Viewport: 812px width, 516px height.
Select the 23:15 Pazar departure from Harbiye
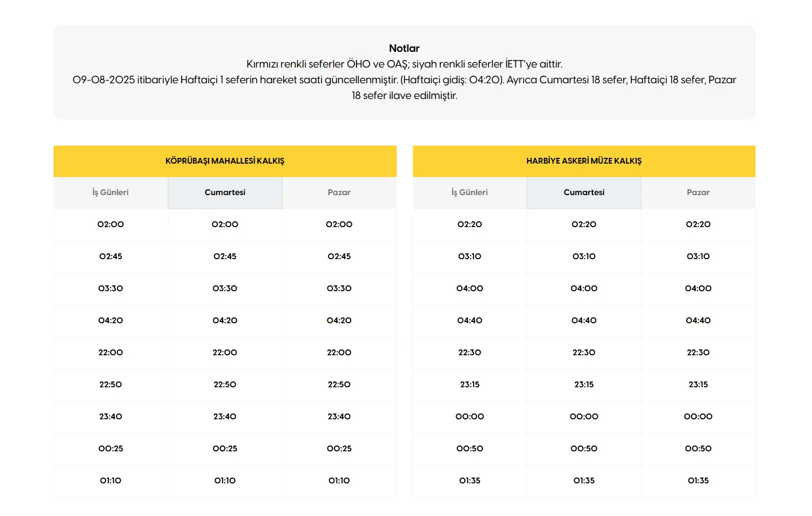[698, 385]
